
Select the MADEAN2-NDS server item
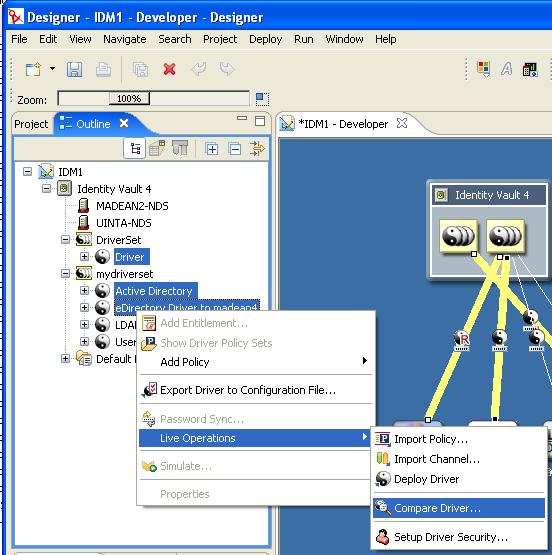[x=132, y=206]
